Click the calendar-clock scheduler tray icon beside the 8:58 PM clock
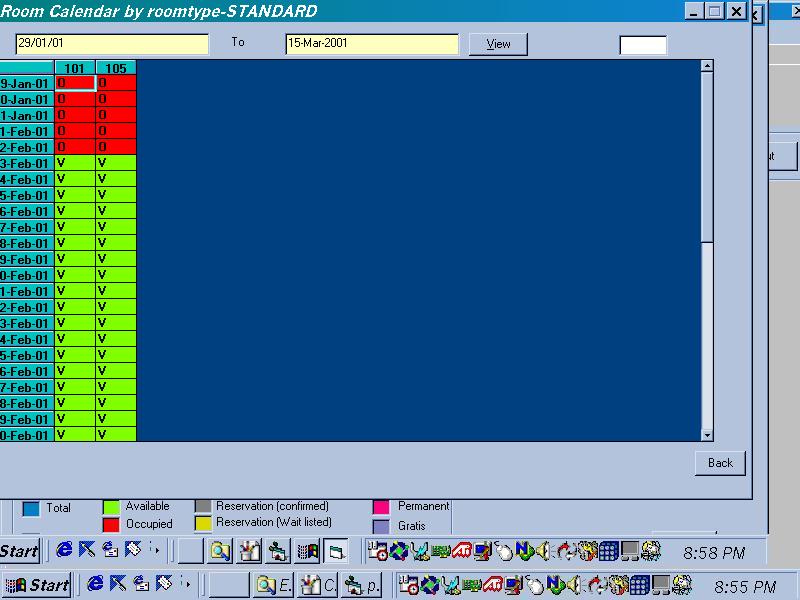Viewport: 800px width, 600px height. (x=378, y=551)
